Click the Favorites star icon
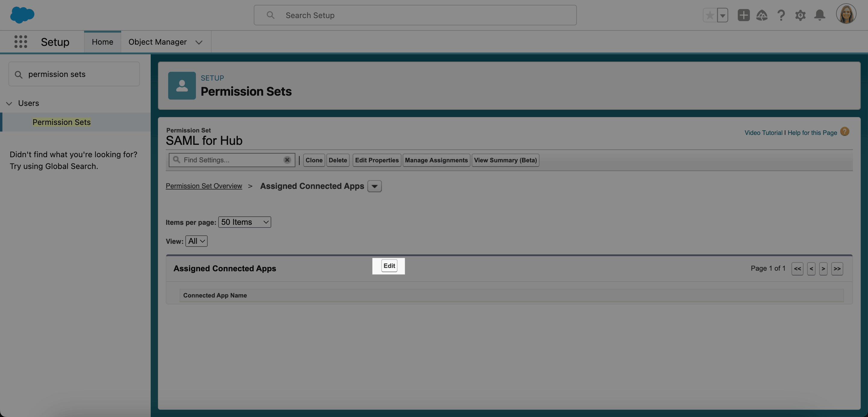The height and width of the screenshot is (417, 868). (710, 15)
